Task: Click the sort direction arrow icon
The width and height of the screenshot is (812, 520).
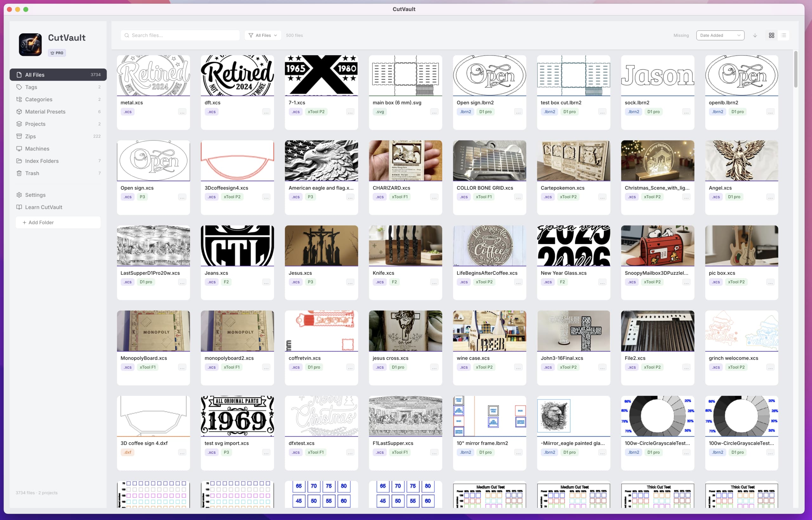Action: pos(755,36)
